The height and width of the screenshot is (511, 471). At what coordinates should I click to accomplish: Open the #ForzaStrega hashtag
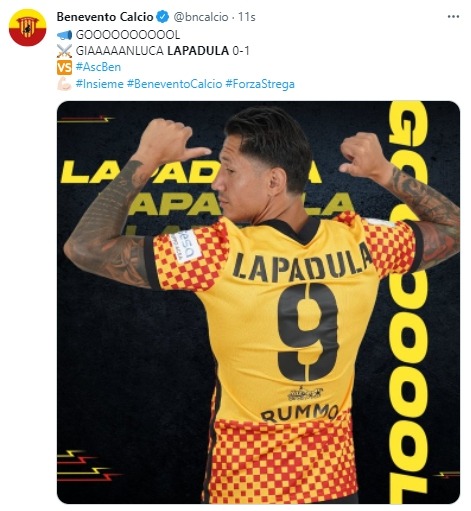[260, 84]
